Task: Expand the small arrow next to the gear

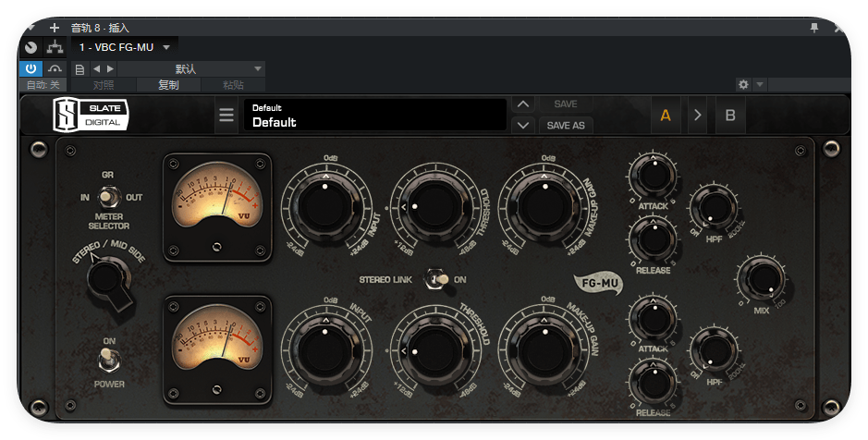Action: click(x=760, y=84)
